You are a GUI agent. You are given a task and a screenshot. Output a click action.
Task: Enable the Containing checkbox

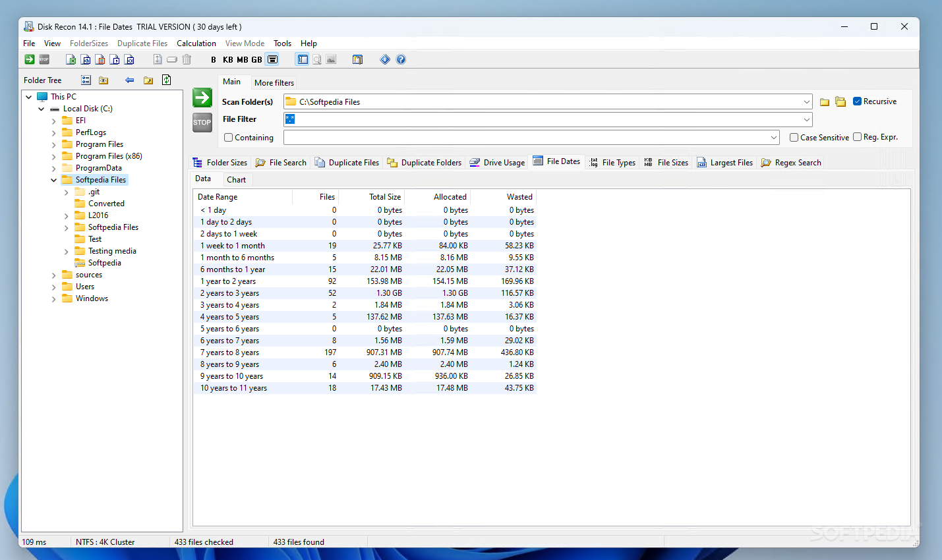click(x=229, y=138)
